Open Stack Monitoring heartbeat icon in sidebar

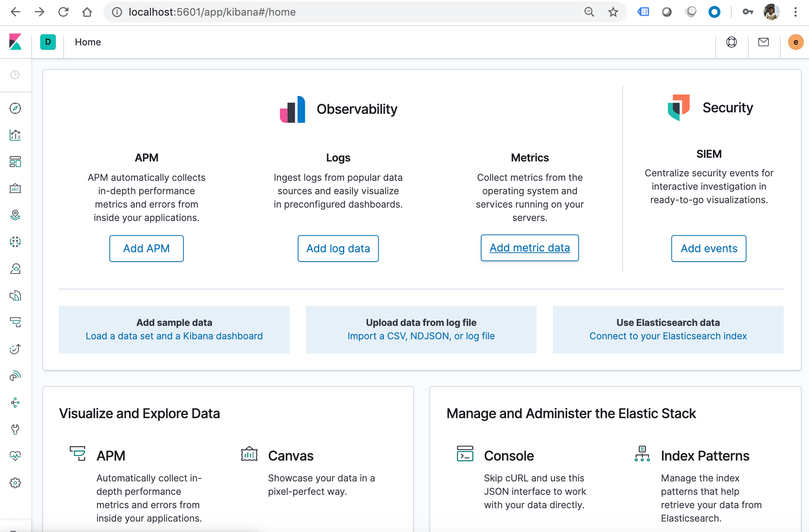pos(15,456)
